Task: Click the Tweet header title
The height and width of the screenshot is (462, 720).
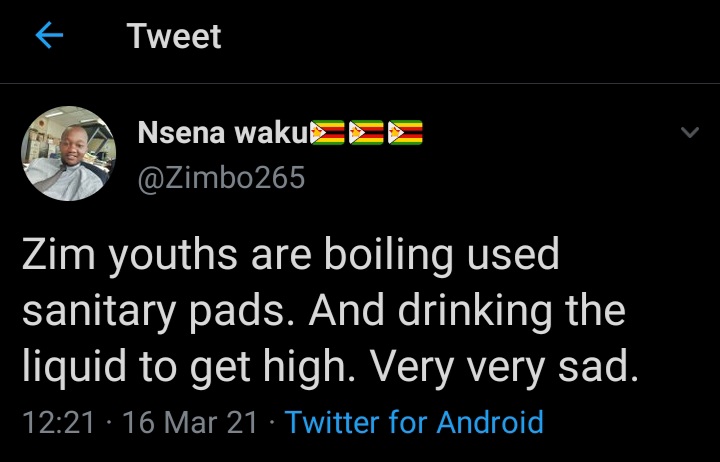Action: click(x=174, y=37)
